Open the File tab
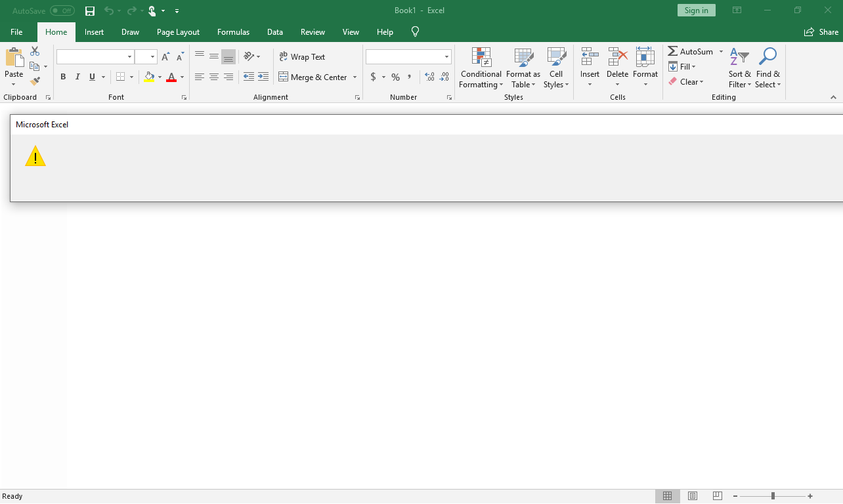The image size is (843, 504). (x=16, y=32)
